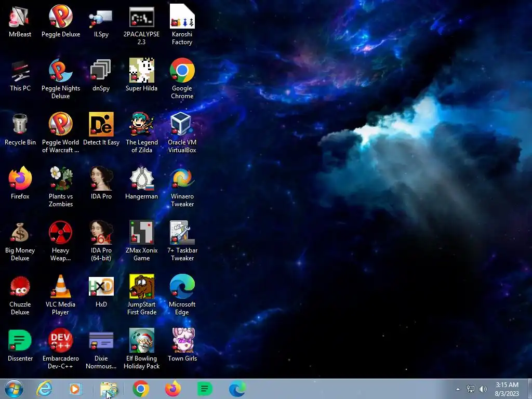Viewport: 532px width, 399px height.
Task: Select the Dissenter desktop icon
Action: 20,345
